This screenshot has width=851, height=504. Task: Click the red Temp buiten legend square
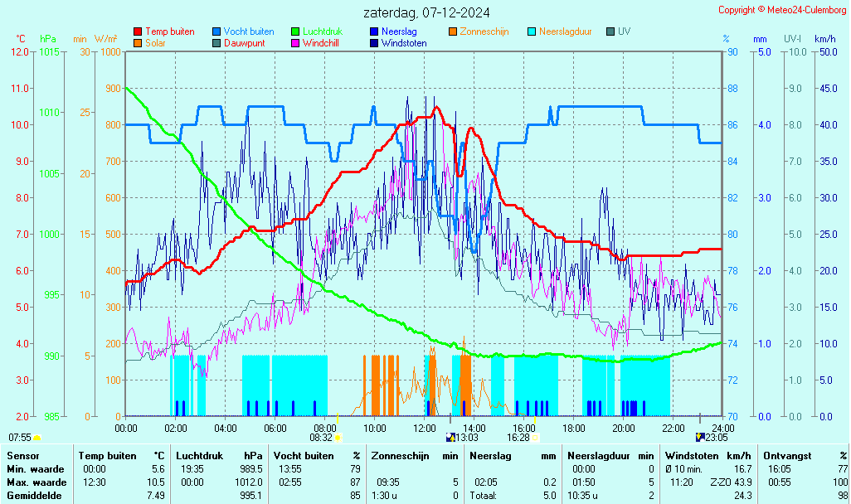tap(138, 31)
